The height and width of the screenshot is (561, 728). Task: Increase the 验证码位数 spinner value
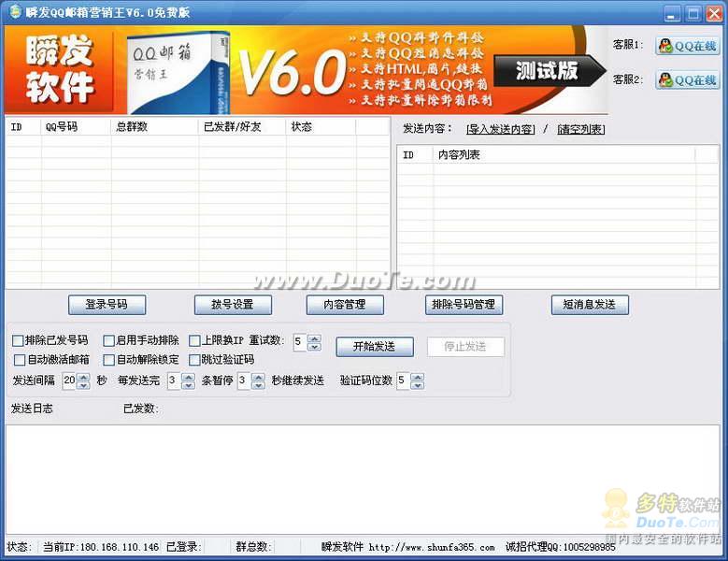tap(417, 377)
